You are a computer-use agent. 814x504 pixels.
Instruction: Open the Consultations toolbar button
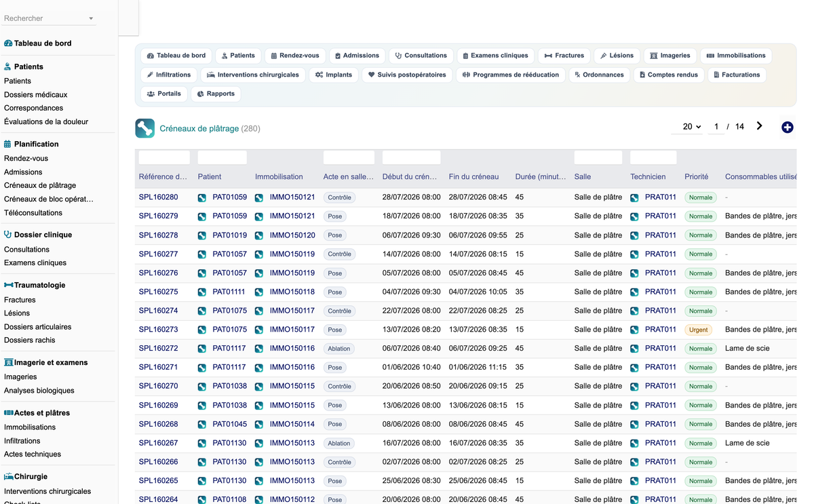[x=421, y=56]
